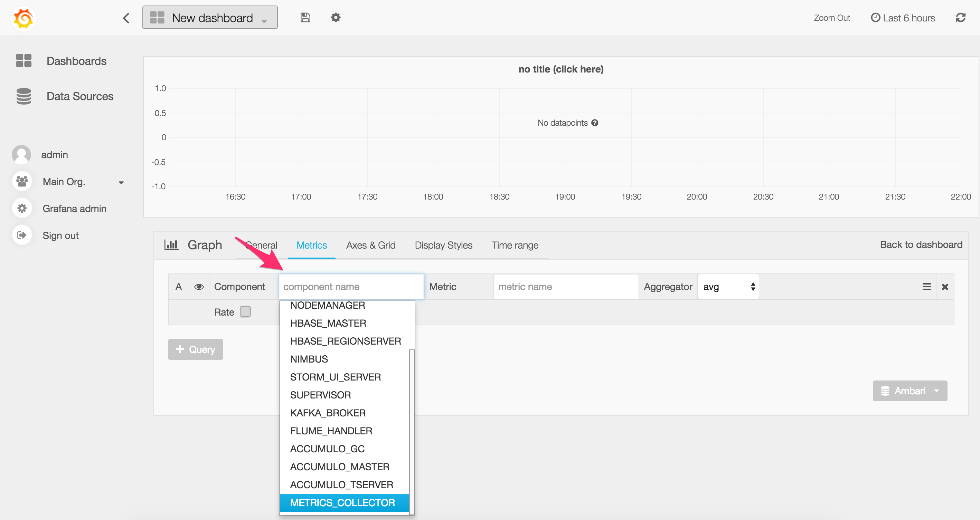
Task: Click the Sign out icon
Action: [x=22, y=235]
